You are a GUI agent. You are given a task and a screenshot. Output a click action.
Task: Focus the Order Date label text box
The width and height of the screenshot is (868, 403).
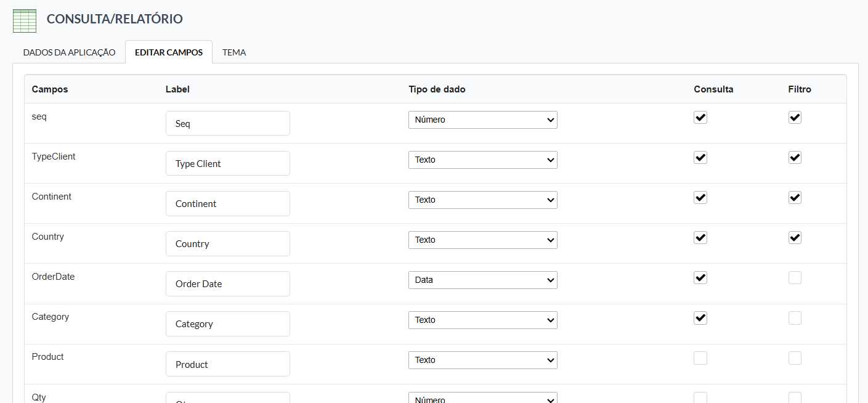pyautogui.click(x=227, y=283)
